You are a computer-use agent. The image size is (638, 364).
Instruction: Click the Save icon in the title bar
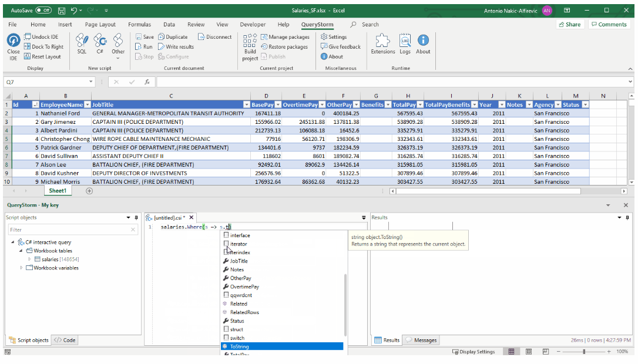(61, 11)
